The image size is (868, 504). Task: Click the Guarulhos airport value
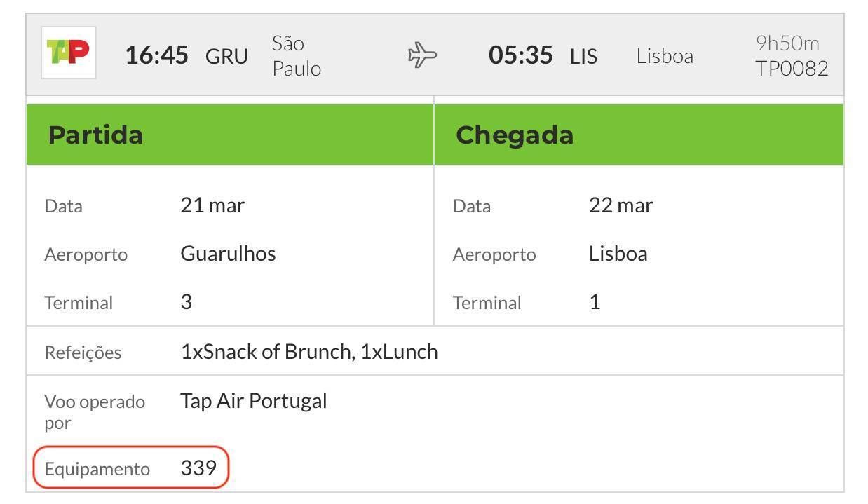click(x=229, y=254)
